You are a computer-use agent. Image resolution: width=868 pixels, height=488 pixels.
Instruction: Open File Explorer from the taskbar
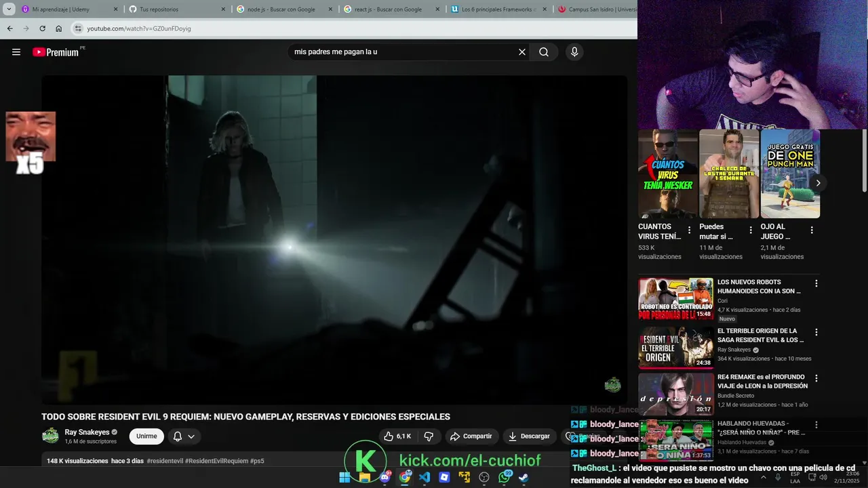[x=365, y=477]
